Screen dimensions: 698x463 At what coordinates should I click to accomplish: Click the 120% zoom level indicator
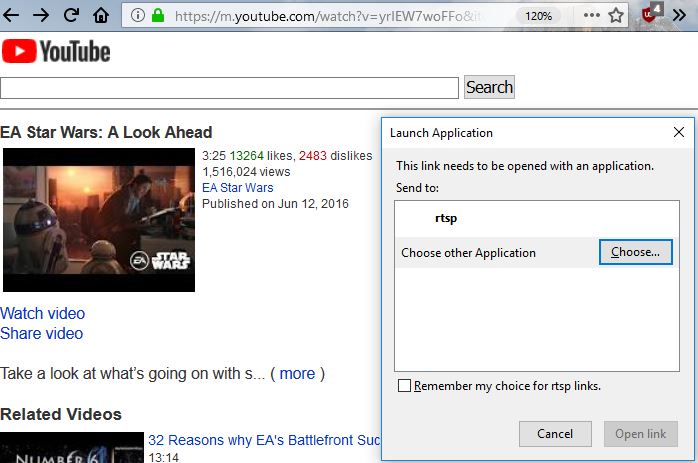click(538, 16)
